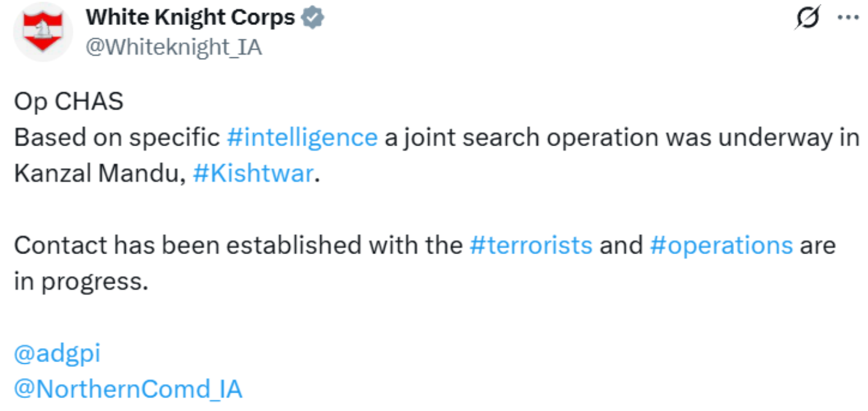Image resolution: width=868 pixels, height=411 pixels.
Task: Visit the @adgpi mention
Action: [x=57, y=354]
